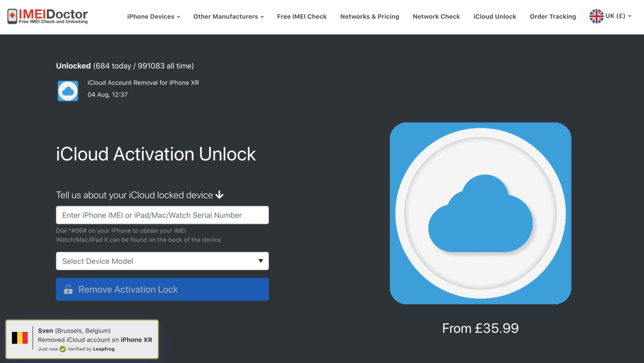Click the Tell us about your iCloud locked device text
Screen dimensions: 644x363
(x=140, y=195)
